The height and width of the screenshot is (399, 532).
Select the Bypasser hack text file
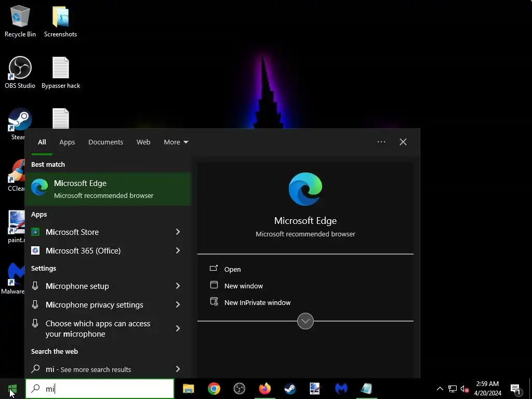61,73
